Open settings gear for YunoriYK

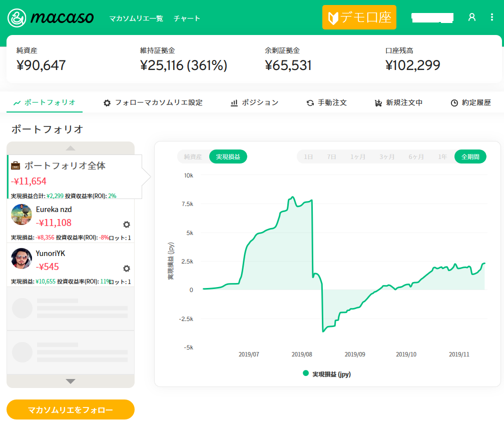click(x=127, y=268)
